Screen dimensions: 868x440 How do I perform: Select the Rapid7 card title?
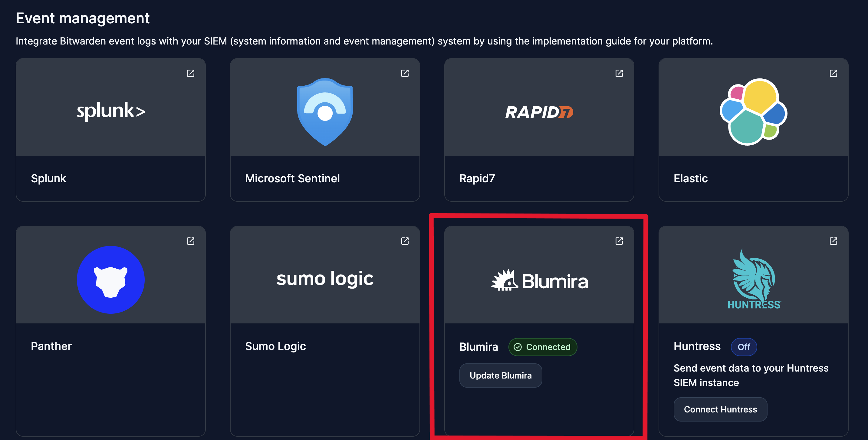coord(477,178)
